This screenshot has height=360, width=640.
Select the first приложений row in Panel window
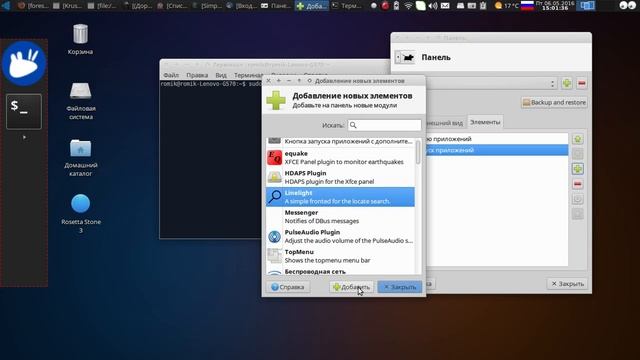pos(497,139)
